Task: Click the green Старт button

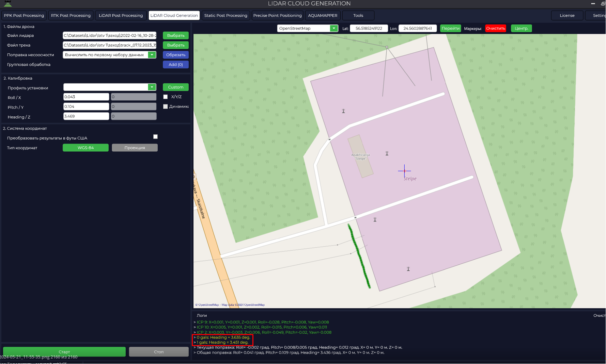Action: click(64, 352)
